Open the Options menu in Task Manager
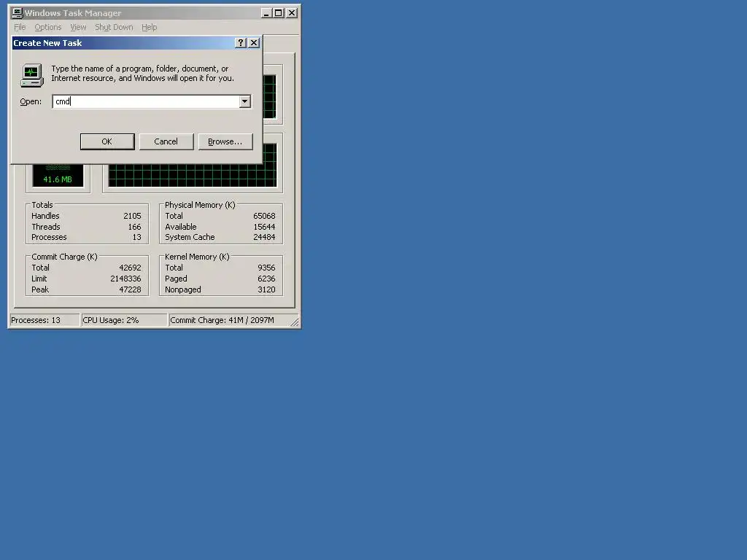The image size is (747, 560). pyautogui.click(x=48, y=27)
